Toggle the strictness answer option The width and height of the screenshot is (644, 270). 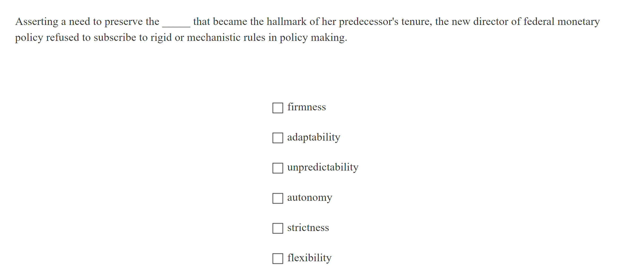coord(278,228)
